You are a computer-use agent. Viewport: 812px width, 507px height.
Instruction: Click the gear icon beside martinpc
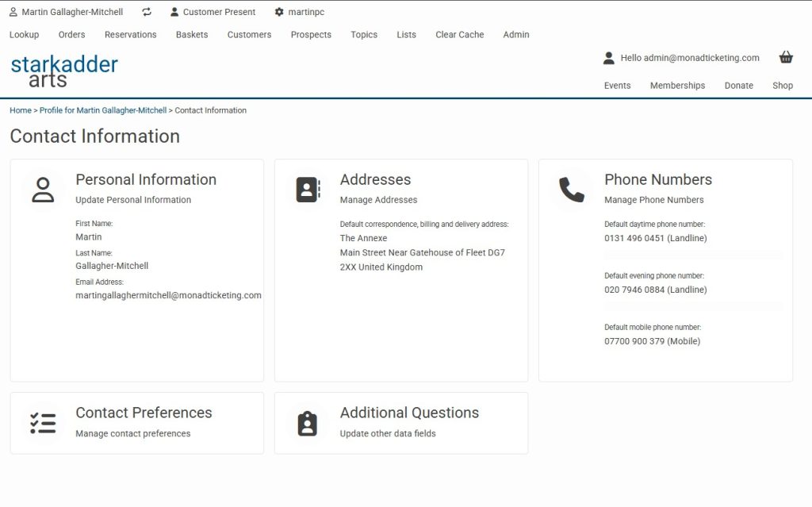[x=279, y=12]
